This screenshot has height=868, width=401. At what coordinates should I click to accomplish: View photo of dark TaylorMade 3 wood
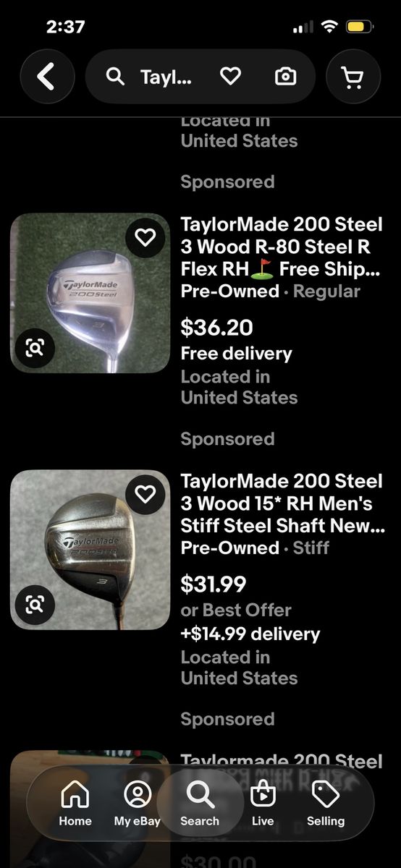(90, 550)
